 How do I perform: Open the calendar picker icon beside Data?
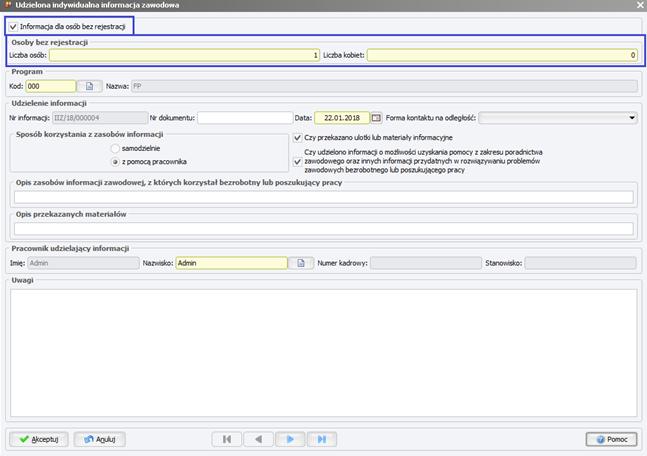pyautogui.click(x=376, y=118)
